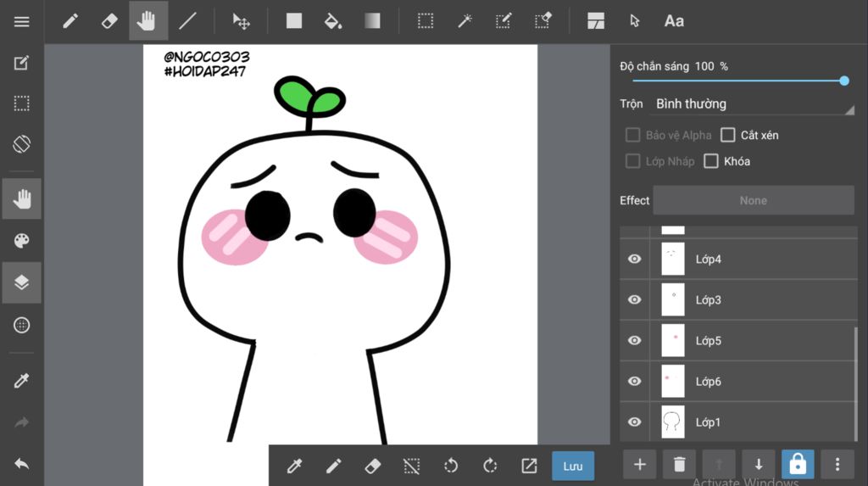Screen dimensions: 868x486
Task: Toggle the layer lock button
Action: tap(798, 465)
